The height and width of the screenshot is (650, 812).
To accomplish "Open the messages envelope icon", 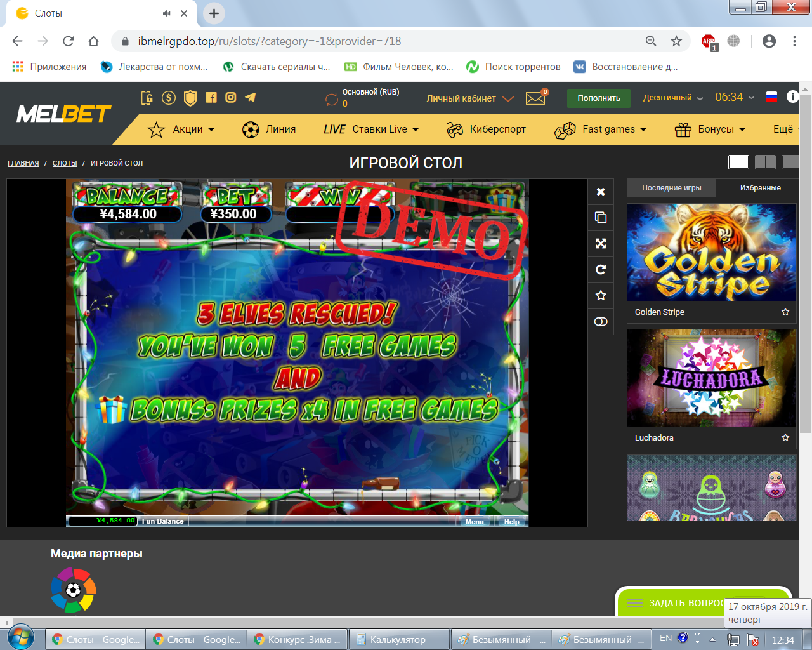I will tap(535, 98).
